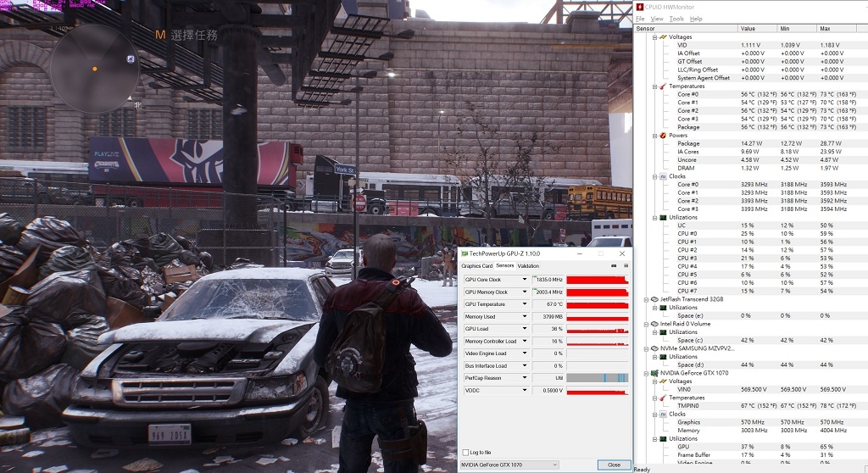
Task: Click the Voltages lightning icon under CPU
Action: [x=663, y=37]
